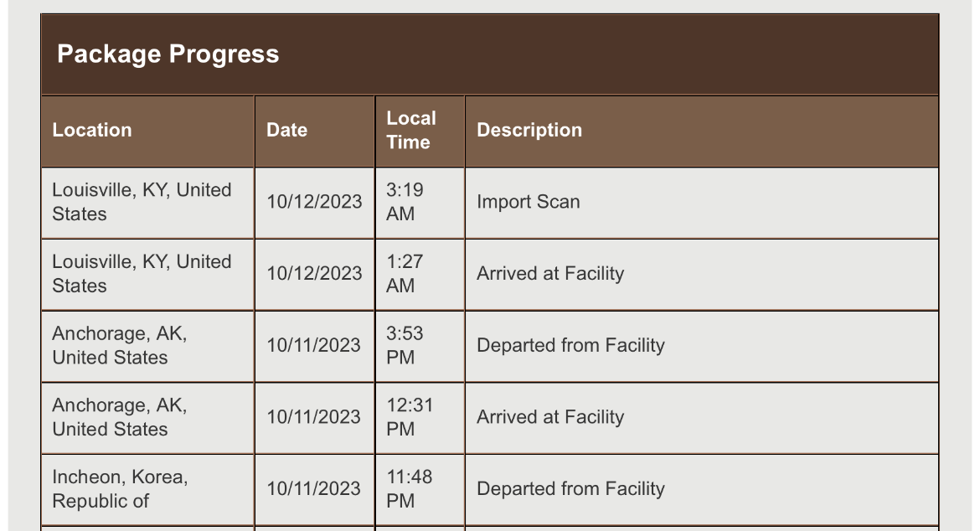Viewport: 980px width, 531px height.
Task: Click the Import Scan description cell
Action: click(702, 203)
